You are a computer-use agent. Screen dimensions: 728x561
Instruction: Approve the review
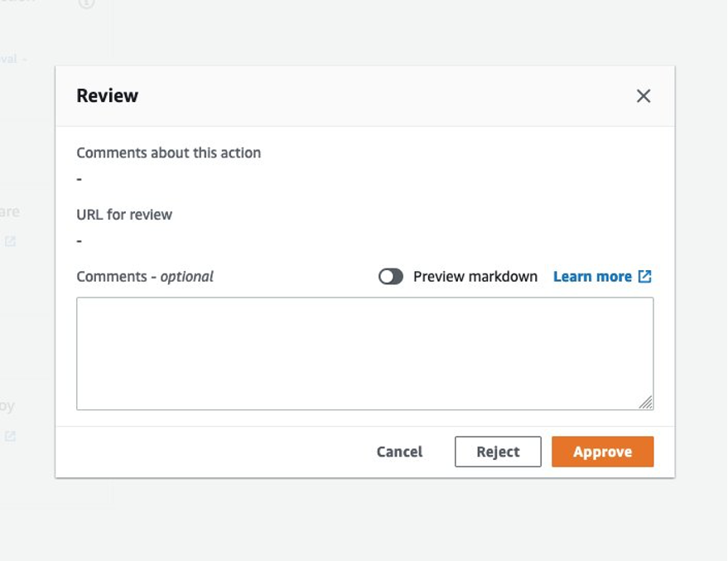click(603, 451)
